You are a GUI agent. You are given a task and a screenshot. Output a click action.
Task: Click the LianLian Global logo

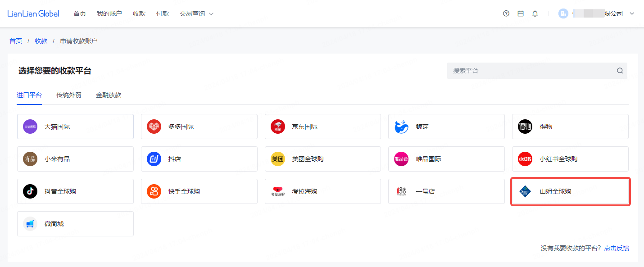coord(33,14)
